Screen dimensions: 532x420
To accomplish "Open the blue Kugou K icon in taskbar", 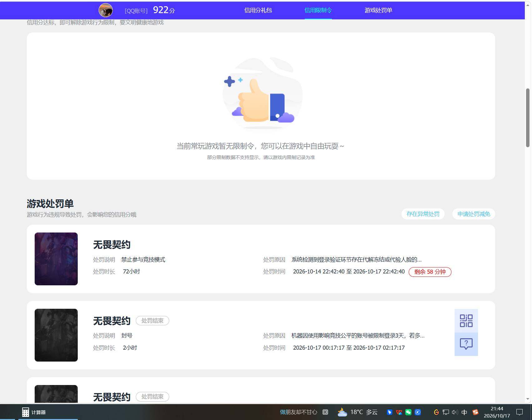I will tap(418, 412).
